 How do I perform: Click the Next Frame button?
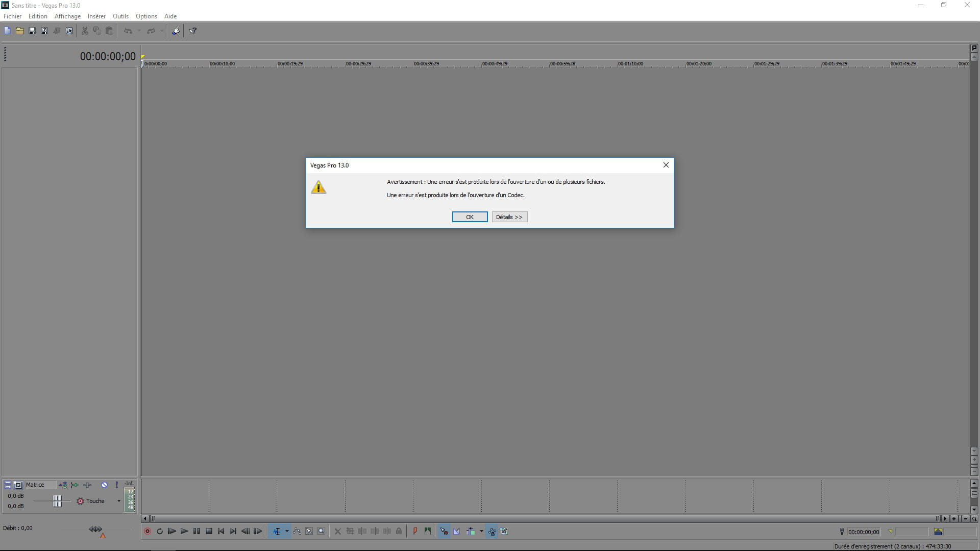pyautogui.click(x=258, y=531)
